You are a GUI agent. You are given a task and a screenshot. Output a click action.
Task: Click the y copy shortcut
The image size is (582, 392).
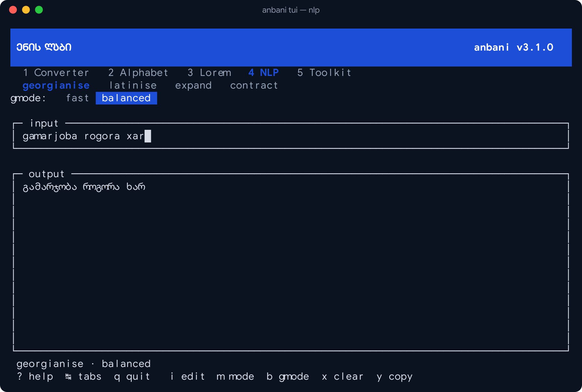click(394, 376)
